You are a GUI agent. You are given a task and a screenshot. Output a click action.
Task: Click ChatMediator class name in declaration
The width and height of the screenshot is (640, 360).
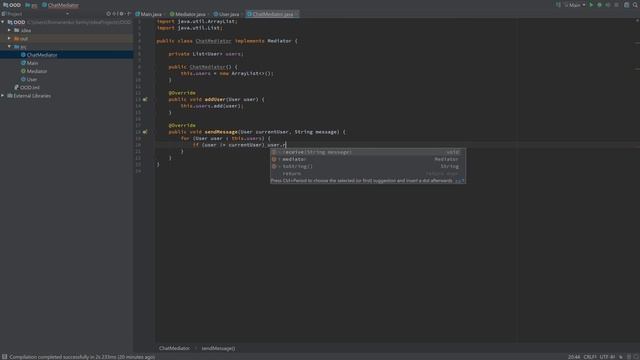(213, 41)
